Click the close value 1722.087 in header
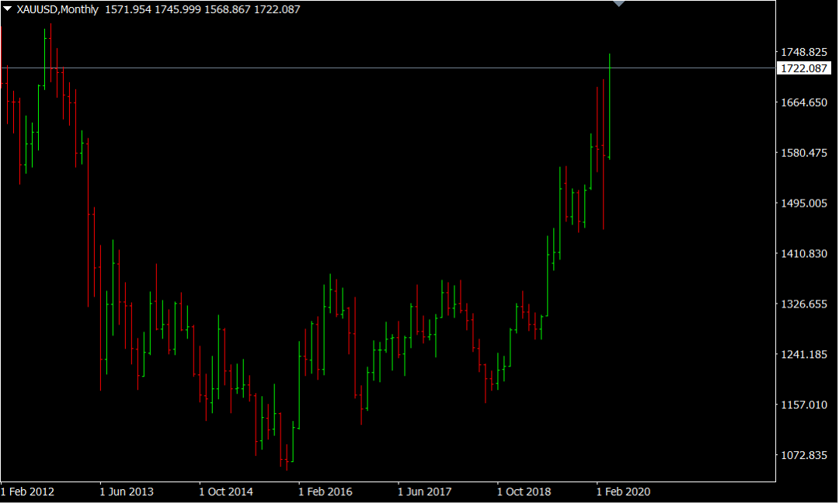Image resolution: width=839 pixels, height=504 pixels. [277, 9]
